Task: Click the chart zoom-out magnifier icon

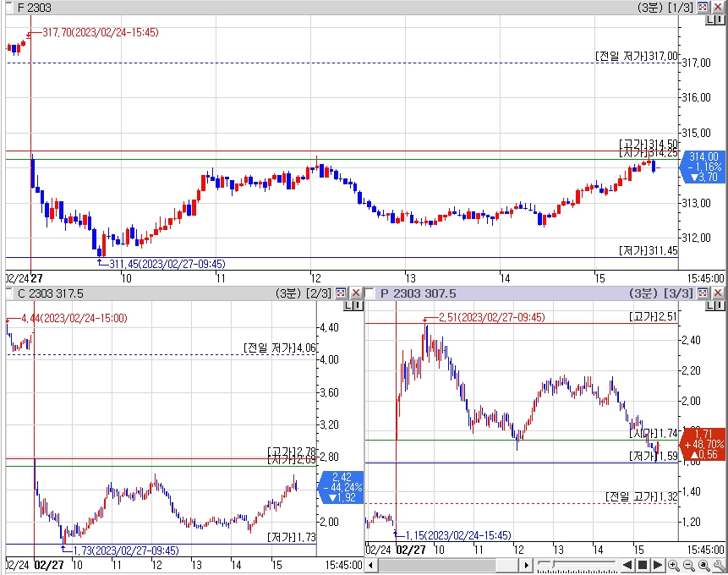Action: click(689, 565)
